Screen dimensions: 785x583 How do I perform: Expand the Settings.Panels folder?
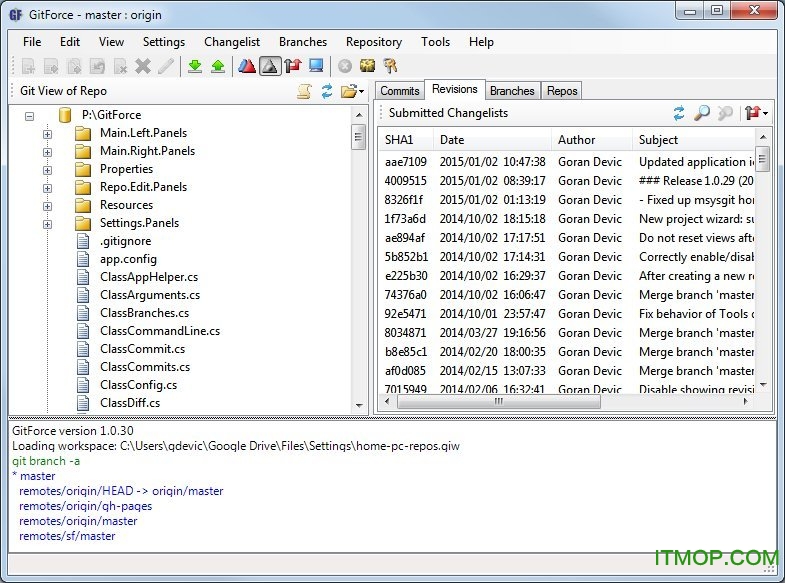[48, 224]
